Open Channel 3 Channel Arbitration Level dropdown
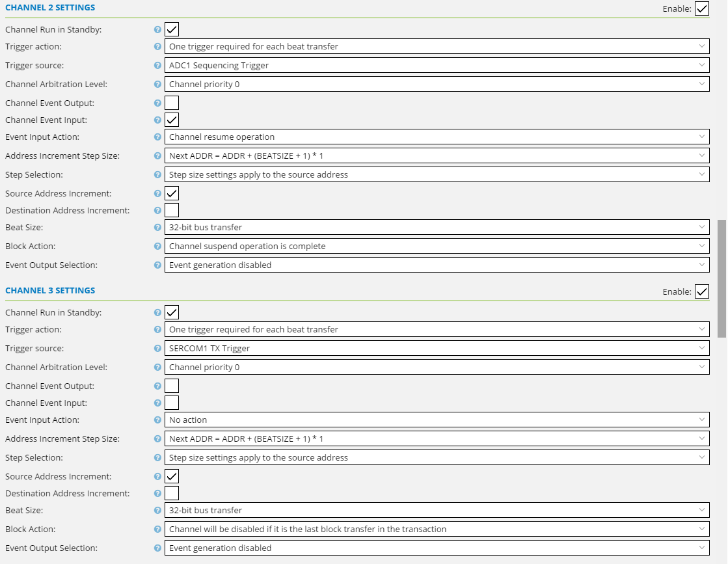Image resolution: width=728 pixels, height=564 pixels. tap(437, 367)
